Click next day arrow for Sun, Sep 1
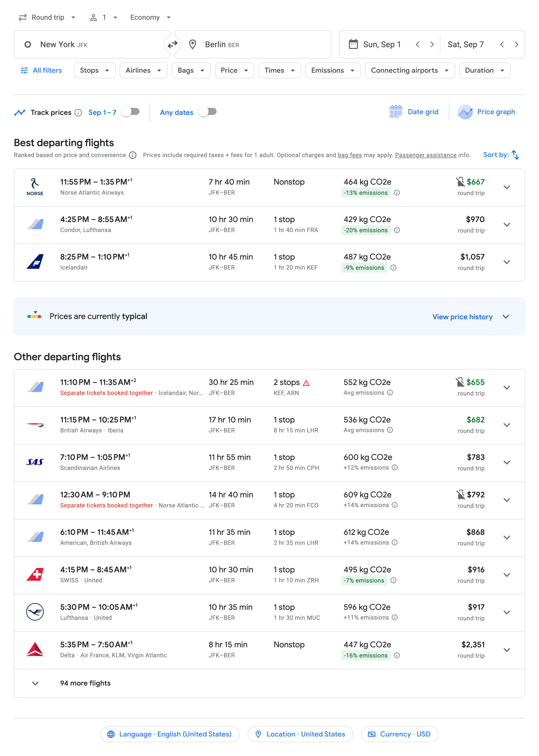539x756 pixels. (432, 44)
